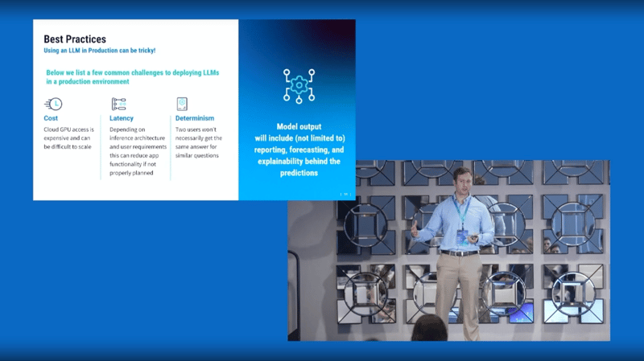Click the slide page number indicator

pyautogui.click(x=345, y=193)
